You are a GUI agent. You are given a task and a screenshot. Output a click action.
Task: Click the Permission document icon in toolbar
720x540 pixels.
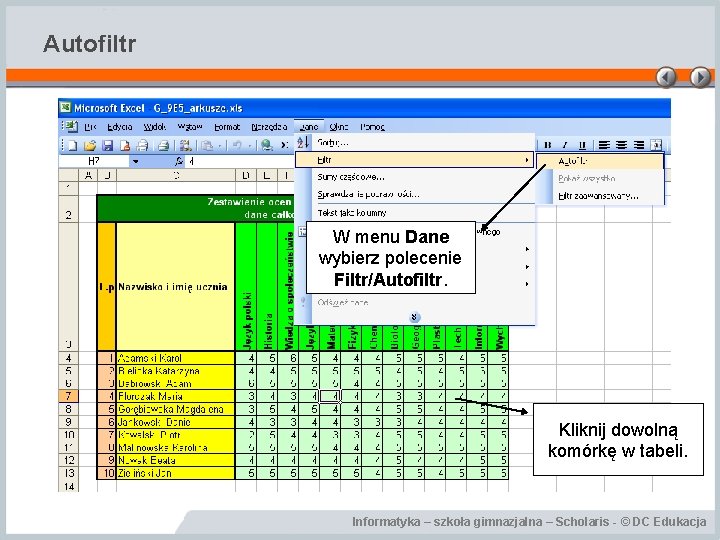click(124, 146)
